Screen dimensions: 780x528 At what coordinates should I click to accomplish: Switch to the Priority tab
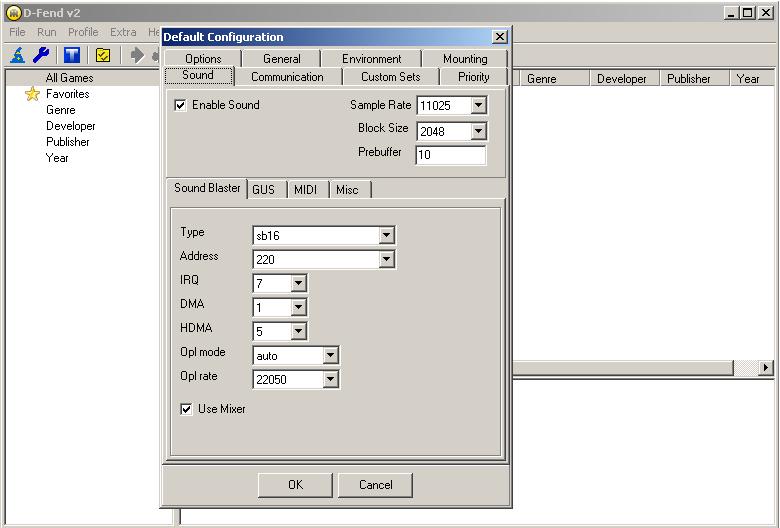474,77
